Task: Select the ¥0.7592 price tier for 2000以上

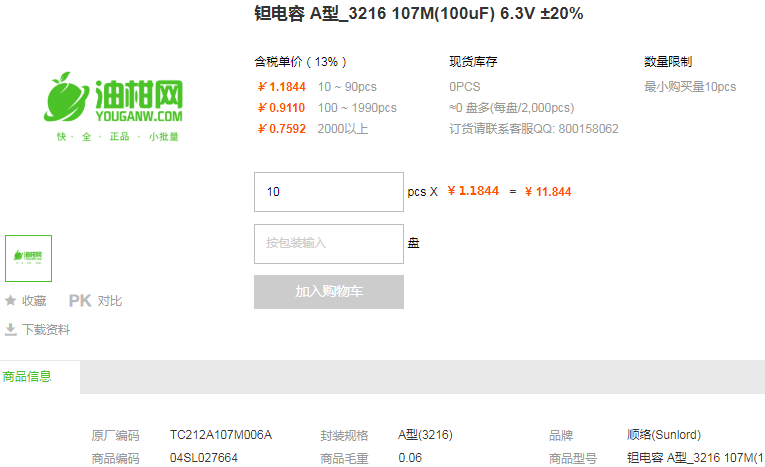Action: (x=312, y=129)
